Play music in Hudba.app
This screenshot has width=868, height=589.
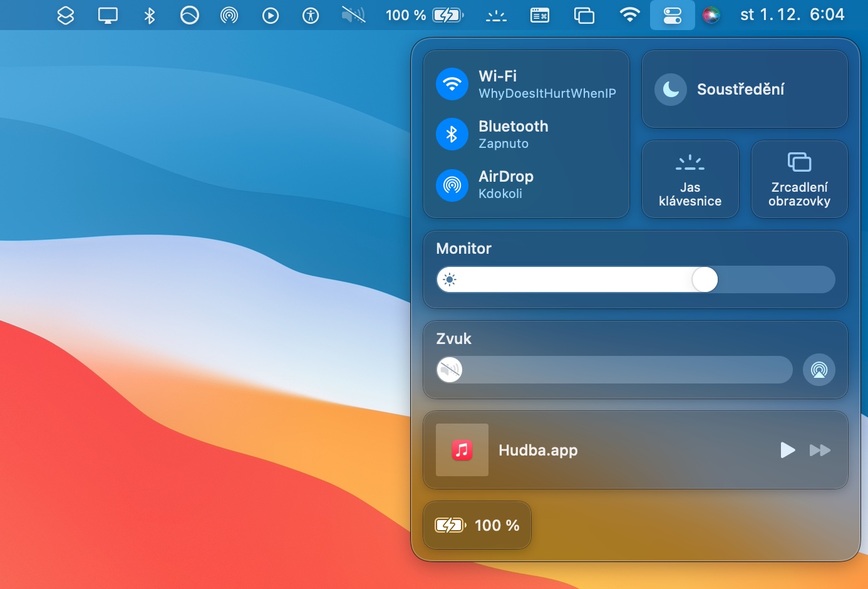(x=788, y=450)
